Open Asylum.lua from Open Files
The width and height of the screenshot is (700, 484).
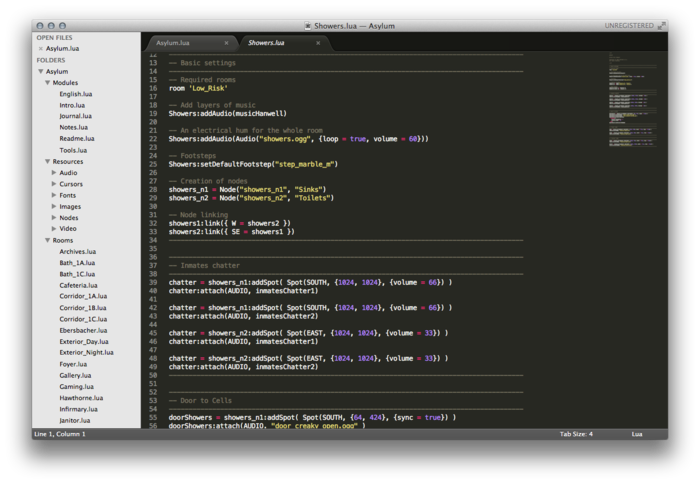coord(62,49)
